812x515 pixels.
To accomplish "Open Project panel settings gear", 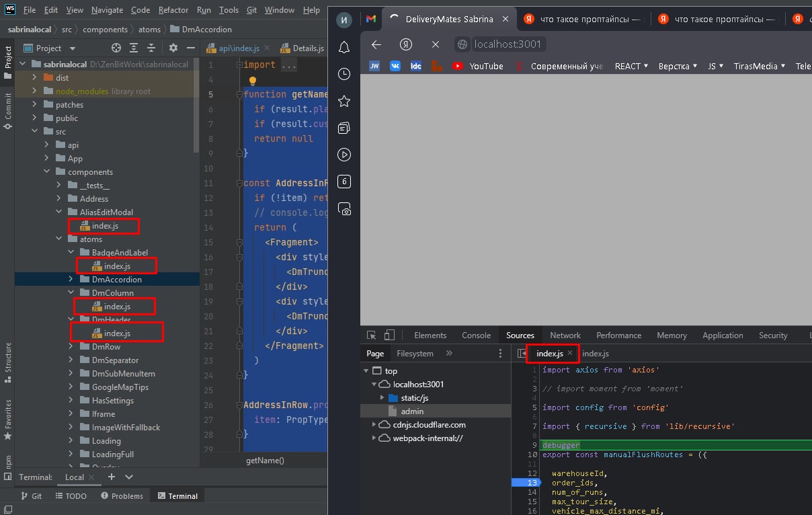I will (173, 48).
